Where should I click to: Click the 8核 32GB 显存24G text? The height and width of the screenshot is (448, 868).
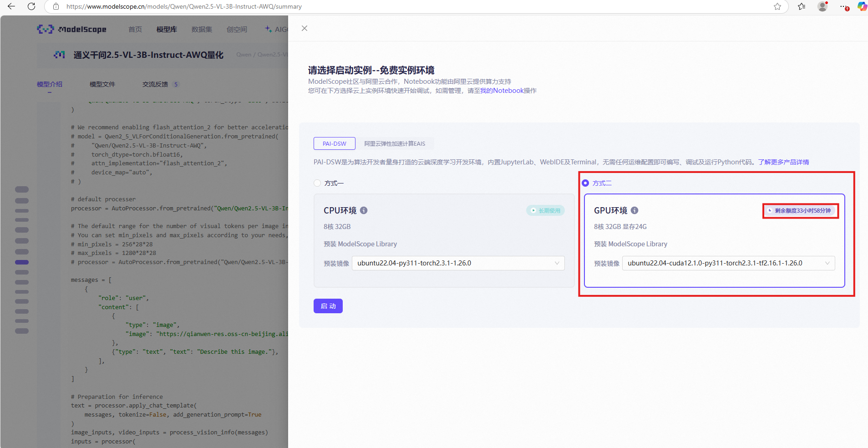tap(620, 227)
